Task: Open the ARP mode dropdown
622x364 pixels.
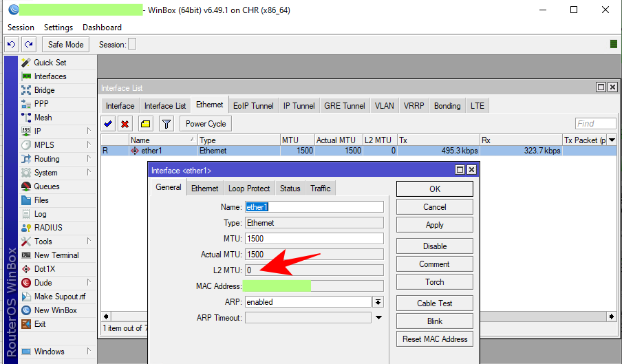Action: [x=378, y=302]
